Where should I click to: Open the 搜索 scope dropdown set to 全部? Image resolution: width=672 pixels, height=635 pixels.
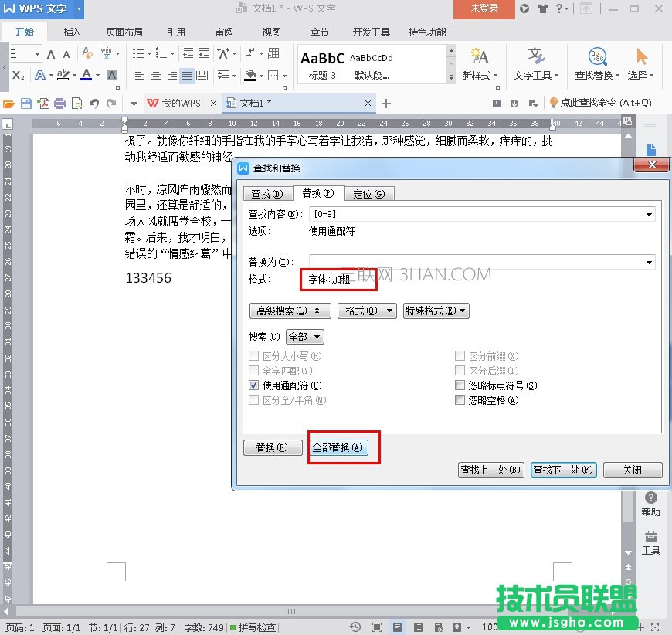pyautogui.click(x=304, y=338)
